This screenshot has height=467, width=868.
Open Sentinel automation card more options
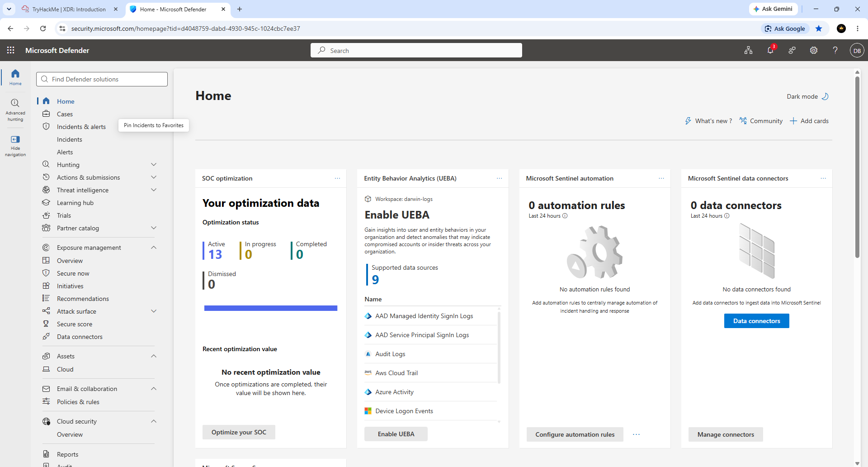pos(661,178)
